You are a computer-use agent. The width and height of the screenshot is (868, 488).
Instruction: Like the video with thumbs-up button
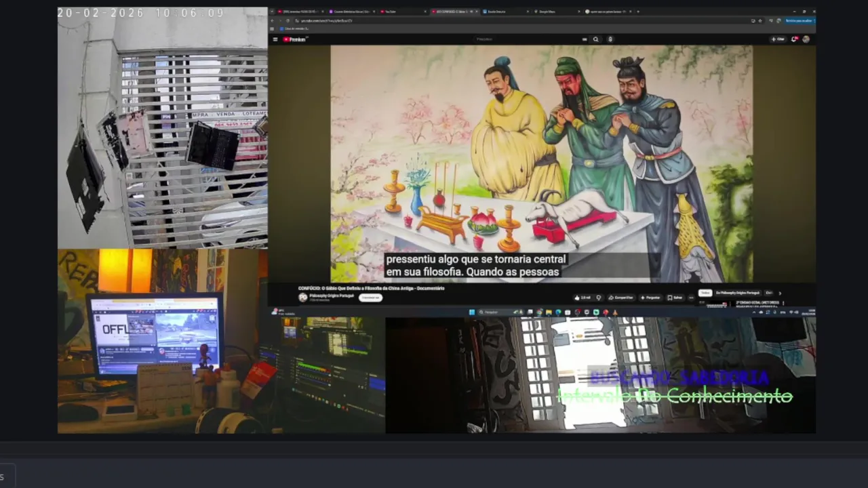pyautogui.click(x=583, y=298)
